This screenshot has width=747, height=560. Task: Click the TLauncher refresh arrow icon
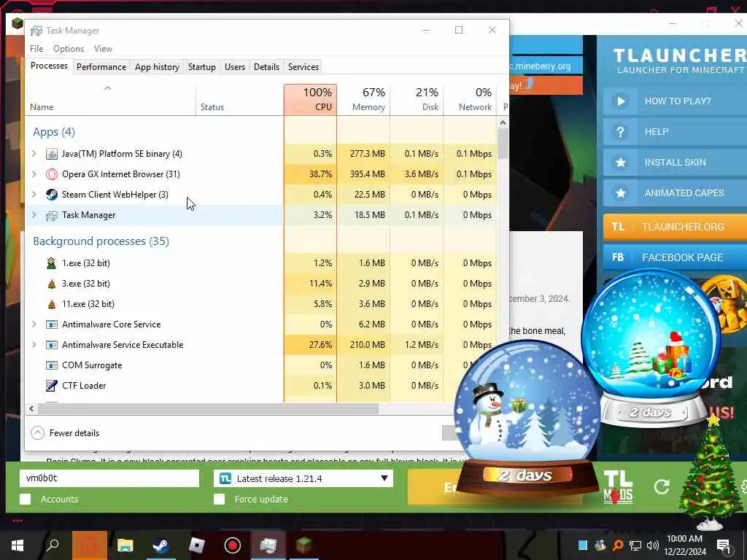pyautogui.click(x=662, y=486)
